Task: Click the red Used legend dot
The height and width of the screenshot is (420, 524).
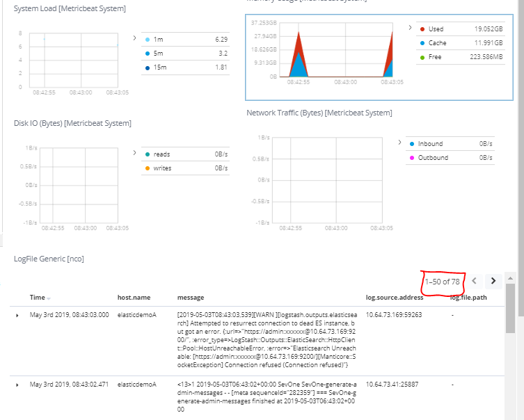Action: (422, 29)
